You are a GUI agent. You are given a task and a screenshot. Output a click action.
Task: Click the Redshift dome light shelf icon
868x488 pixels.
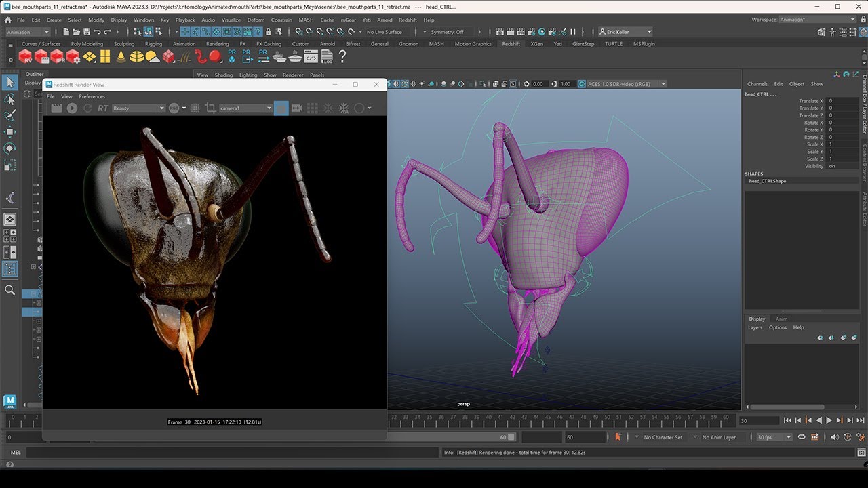click(137, 56)
